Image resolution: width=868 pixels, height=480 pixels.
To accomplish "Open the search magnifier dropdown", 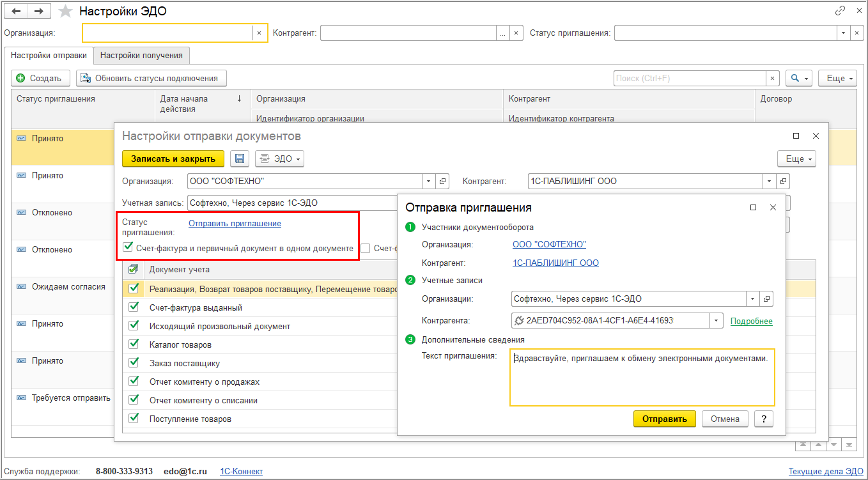I will 798,79.
